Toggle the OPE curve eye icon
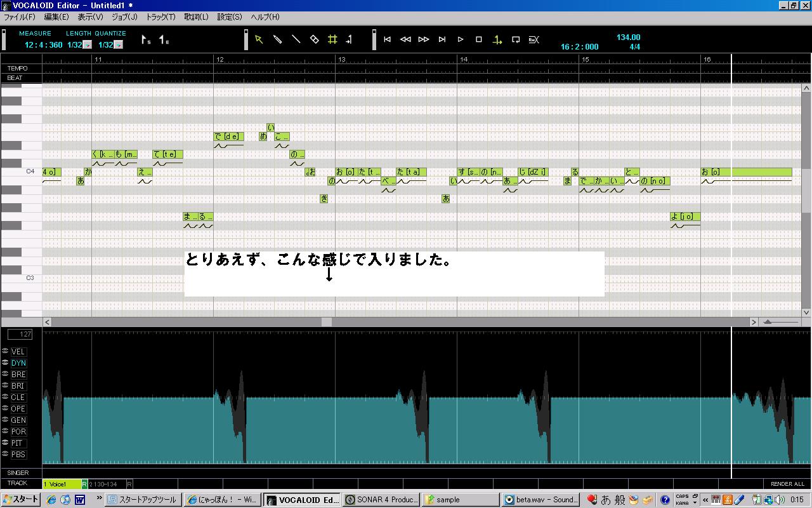The width and height of the screenshot is (812, 508). [x=5, y=408]
